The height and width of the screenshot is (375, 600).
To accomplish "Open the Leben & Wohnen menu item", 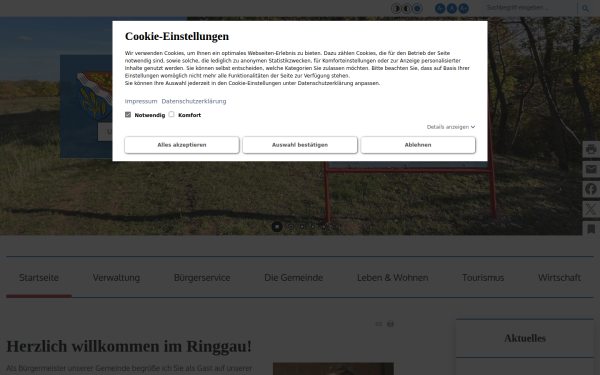I will click(393, 278).
